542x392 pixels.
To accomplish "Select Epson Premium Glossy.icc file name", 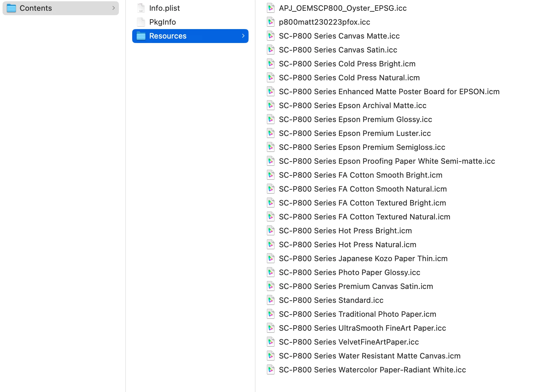I will pos(355,119).
